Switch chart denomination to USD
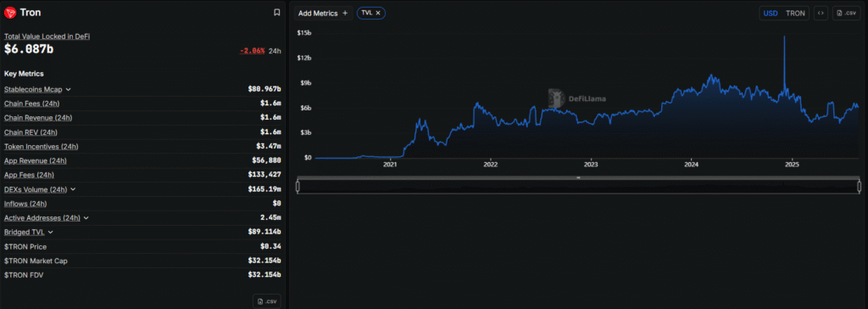The width and height of the screenshot is (868, 309). (771, 14)
